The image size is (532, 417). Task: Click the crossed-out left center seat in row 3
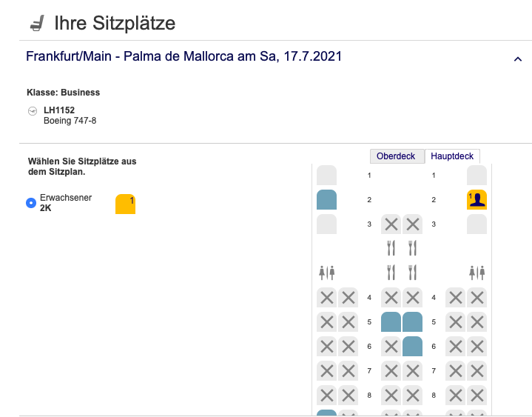391,224
